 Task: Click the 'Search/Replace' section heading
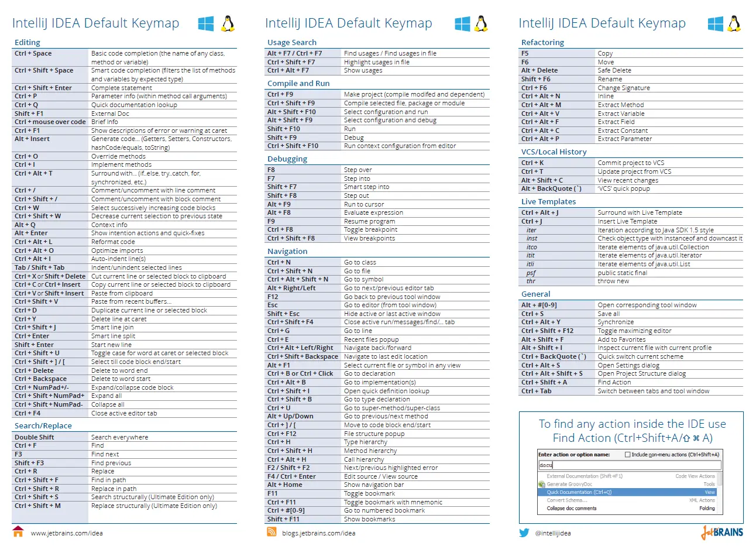(43, 426)
